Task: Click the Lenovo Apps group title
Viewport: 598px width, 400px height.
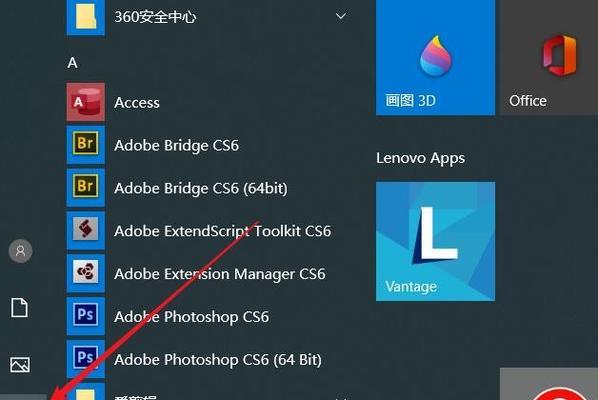Action: 420,158
